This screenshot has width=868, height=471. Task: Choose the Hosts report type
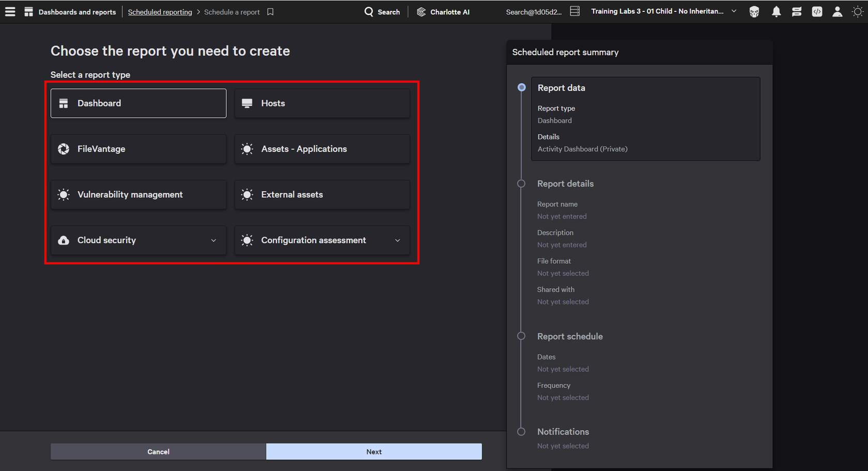[x=322, y=103]
